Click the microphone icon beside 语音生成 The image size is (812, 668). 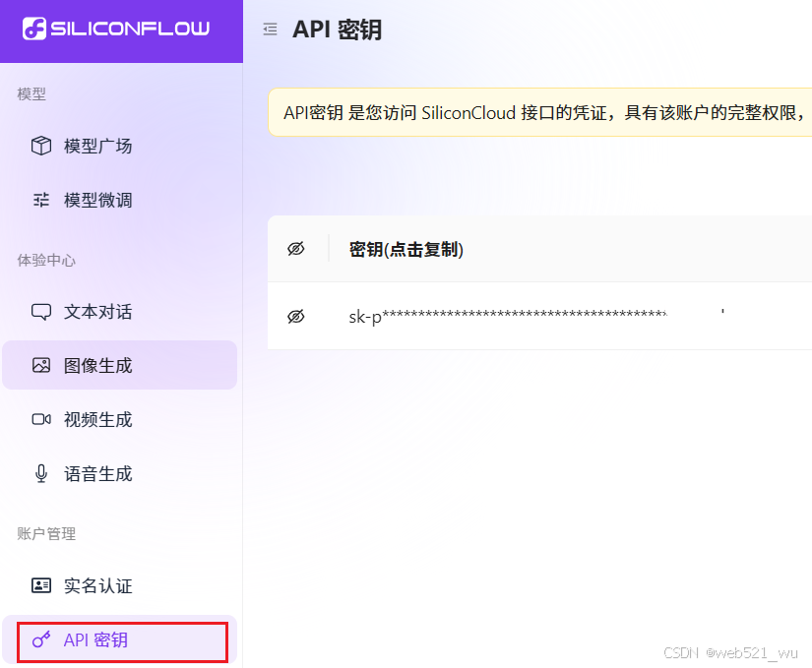point(41,473)
